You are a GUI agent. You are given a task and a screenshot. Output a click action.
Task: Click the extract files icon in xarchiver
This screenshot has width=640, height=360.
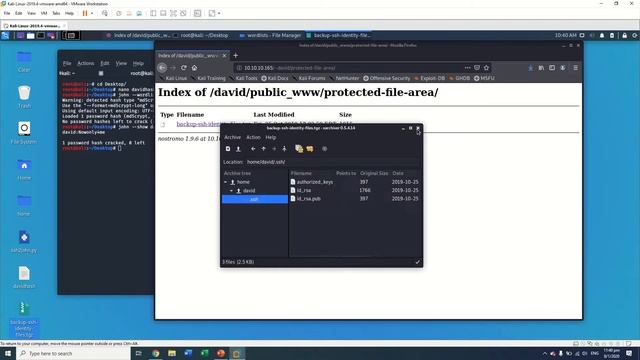tap(310, 149)
